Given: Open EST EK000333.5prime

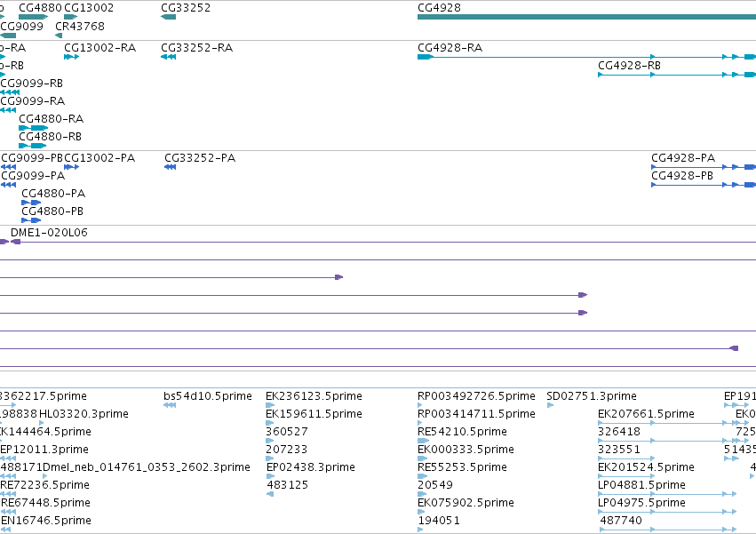Looking at the screenshot, I should pyautogui.click(x=466, y=450).
